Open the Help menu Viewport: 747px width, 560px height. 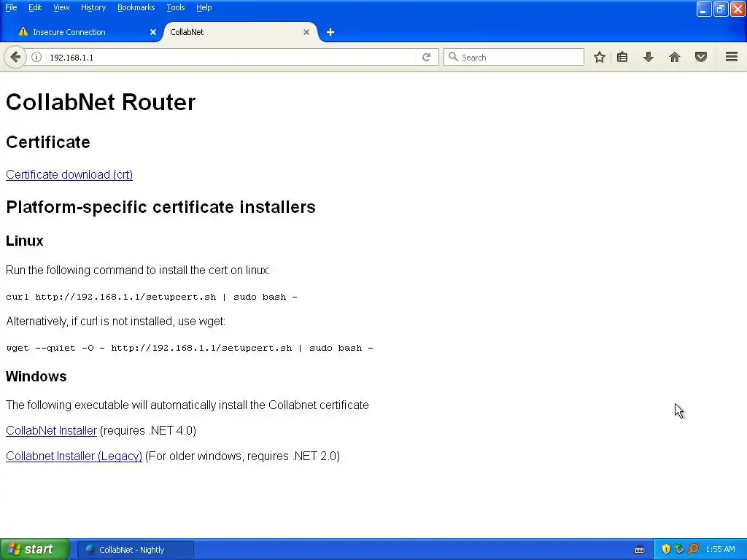pyautogui.click(x=204, y=7)
